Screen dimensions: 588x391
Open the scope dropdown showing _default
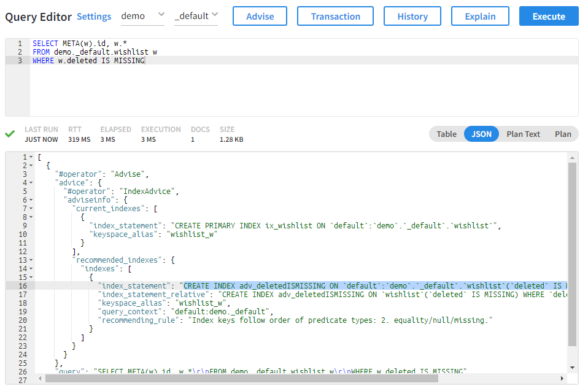pos(196,16)
